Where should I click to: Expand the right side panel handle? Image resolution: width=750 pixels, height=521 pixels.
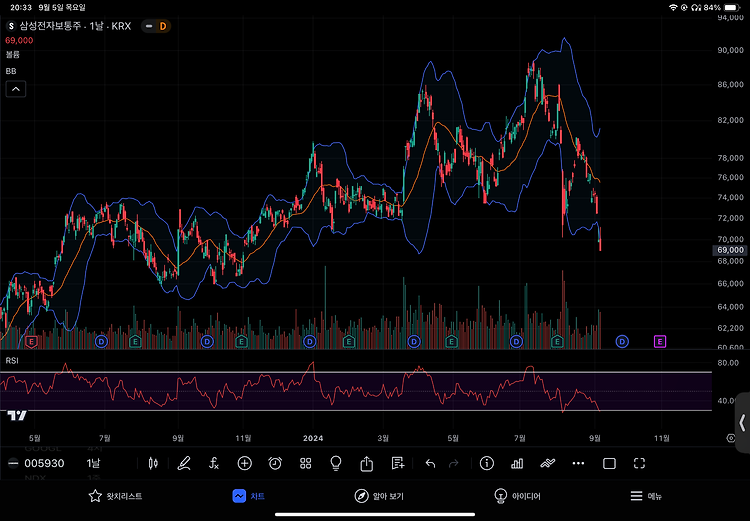point(742,423)
